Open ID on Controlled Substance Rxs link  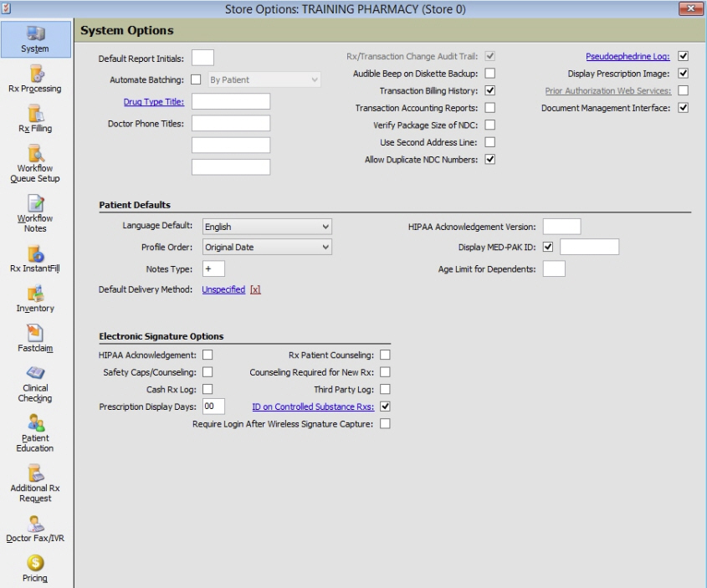pos(313,406)
